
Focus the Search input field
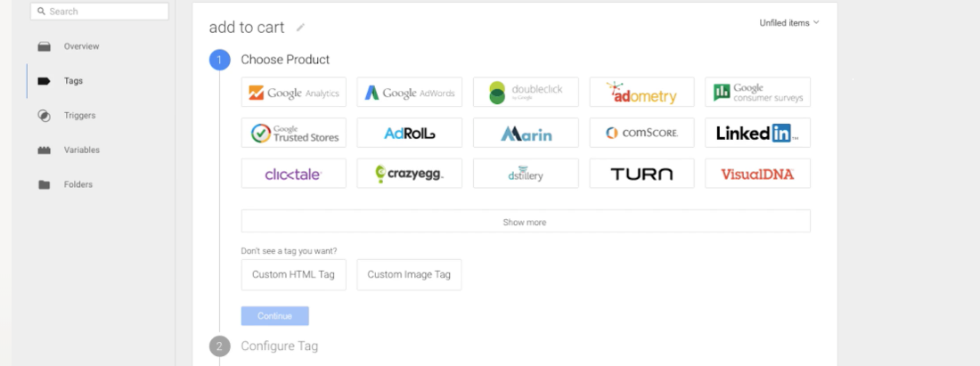pyautogui.click(x=100, y=12)
